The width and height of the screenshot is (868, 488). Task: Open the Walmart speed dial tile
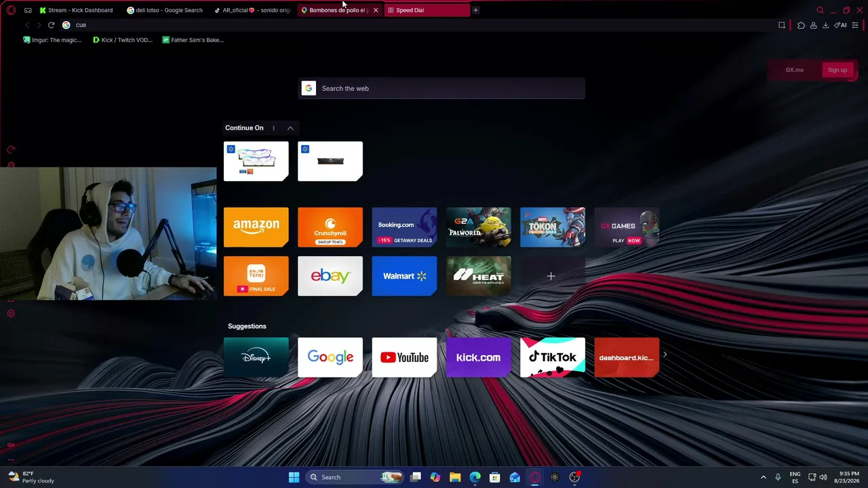click(404, 276)
